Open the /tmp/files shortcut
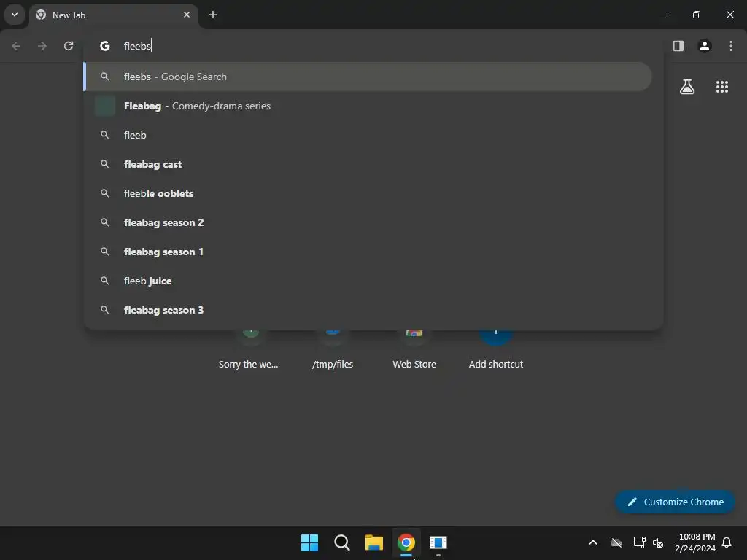Viewport: 747px width, 560px height. [x=333, y=350]
